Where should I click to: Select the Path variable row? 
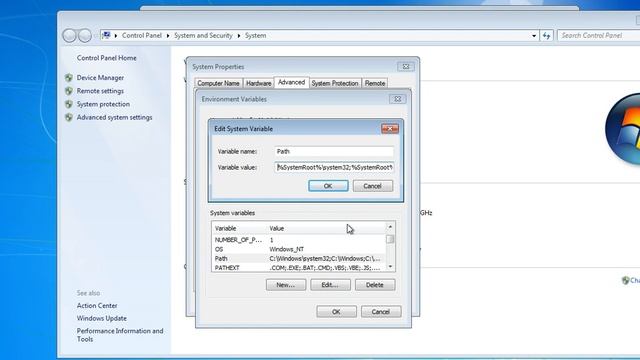(x=299, y=258)
